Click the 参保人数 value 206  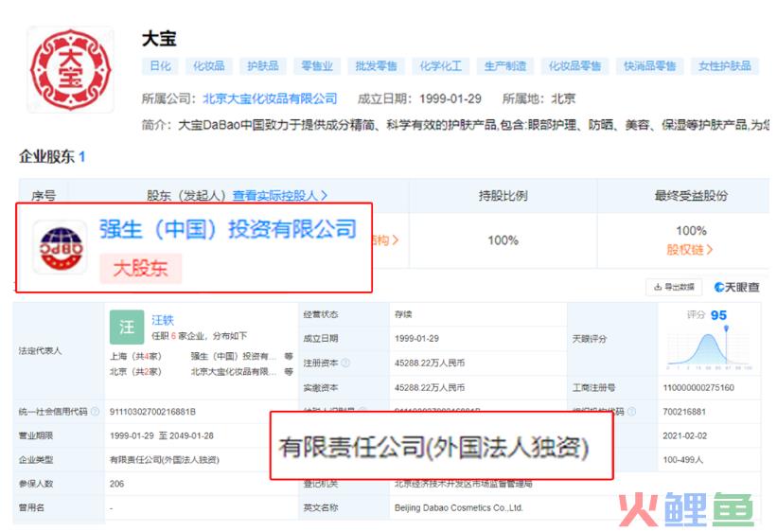click(x=117, y=484)
